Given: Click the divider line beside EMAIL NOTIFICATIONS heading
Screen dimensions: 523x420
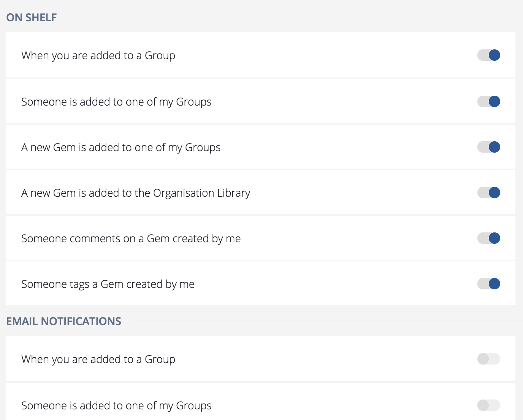Looking at the screenshot, I should [x=327, y=321].
